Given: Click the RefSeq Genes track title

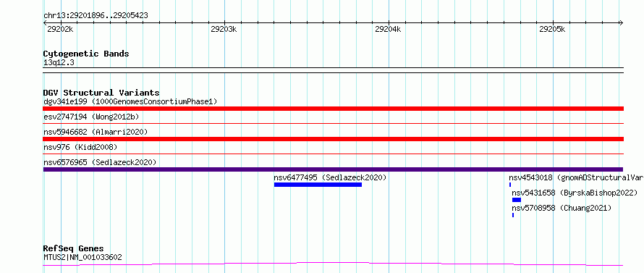Looking at the screenshot, I should coord(73,249).
